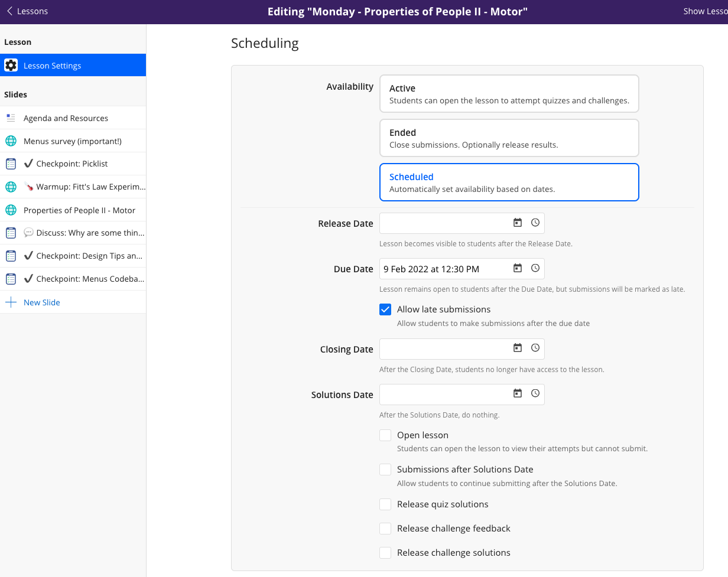The width and height of the screenshot is (728, 577).
Task: Select the Ended availability option
Action: [509, 138]
